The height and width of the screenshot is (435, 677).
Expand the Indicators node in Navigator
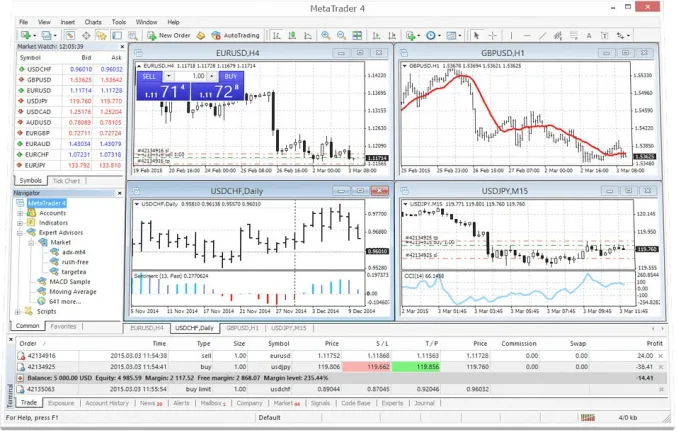coord(20,224)
